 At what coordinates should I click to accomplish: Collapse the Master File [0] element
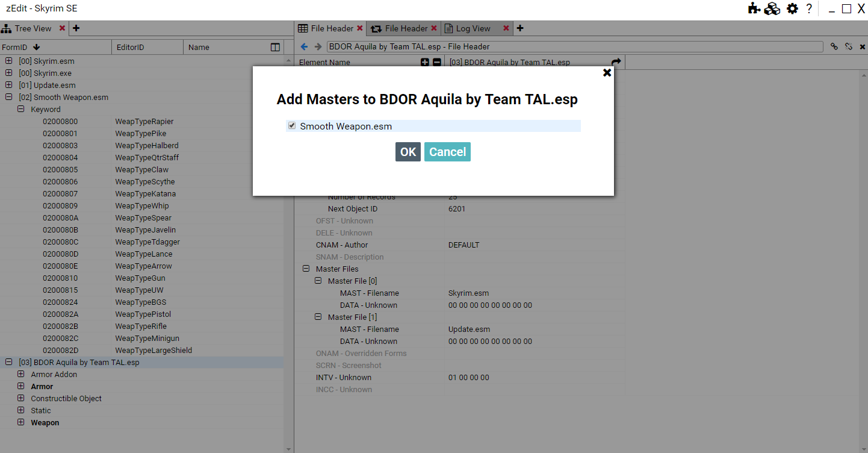point(318,281)
